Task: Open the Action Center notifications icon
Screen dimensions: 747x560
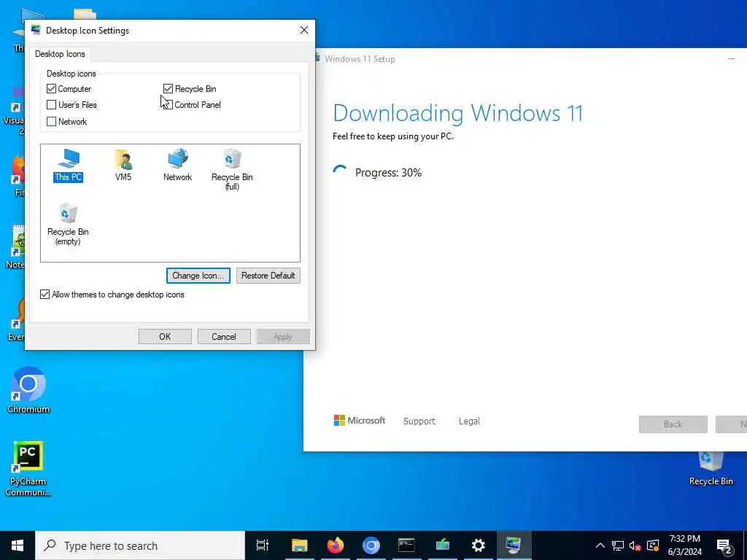Action: (724, 546)
